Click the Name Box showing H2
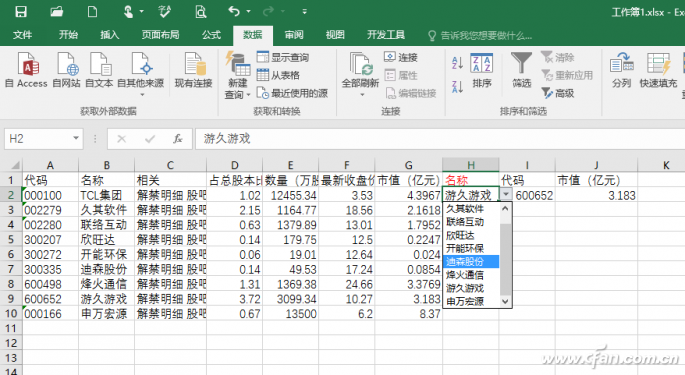 pyautogui.click(x=38, y=139)
